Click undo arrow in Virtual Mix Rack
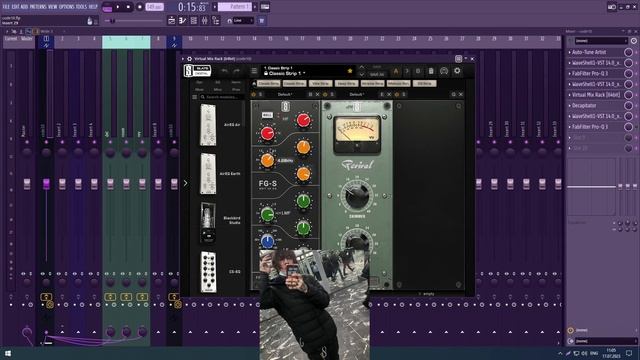This screenshot has width=640, height=360. pos(224,71)
